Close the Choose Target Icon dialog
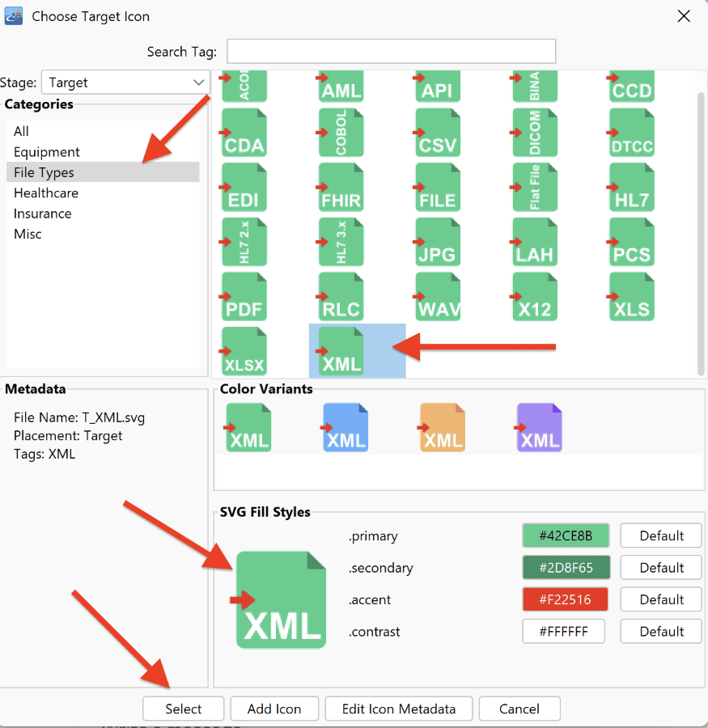Image resolution: width=708 pixels, height=728 pixels. [x=684, y=16]
